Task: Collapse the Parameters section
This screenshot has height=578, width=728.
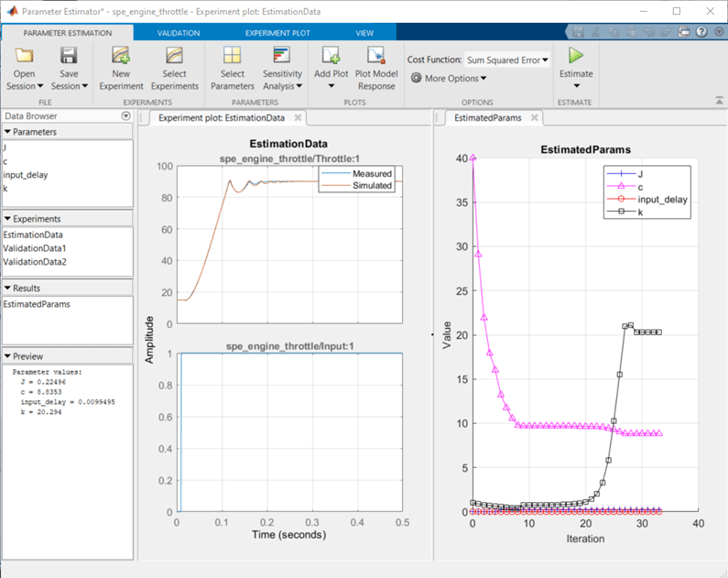Action: (x=7, y=132)
